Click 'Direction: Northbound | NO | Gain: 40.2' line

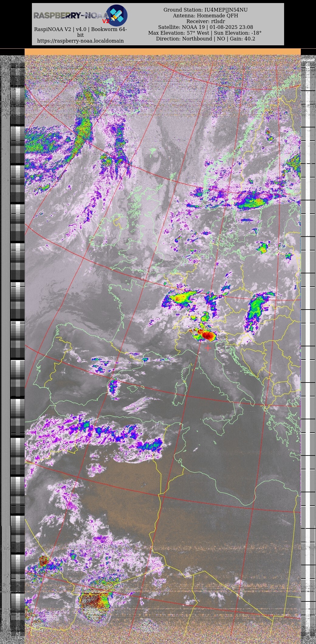point(205,39)
